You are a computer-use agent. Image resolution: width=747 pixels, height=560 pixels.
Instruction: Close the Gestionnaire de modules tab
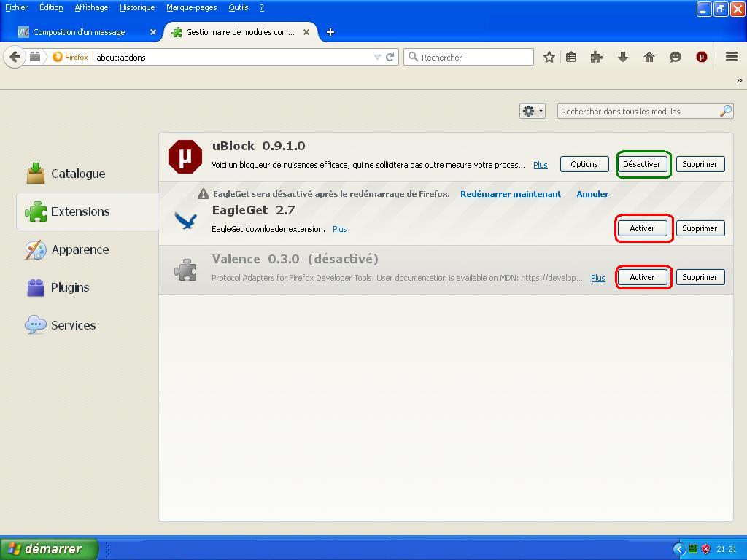[x=306, y=32]
